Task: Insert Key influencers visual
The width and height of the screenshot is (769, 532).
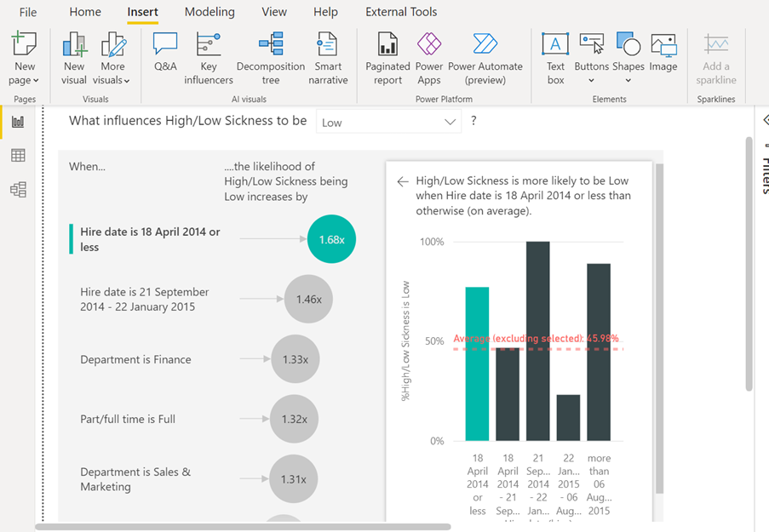Action: 209,58
